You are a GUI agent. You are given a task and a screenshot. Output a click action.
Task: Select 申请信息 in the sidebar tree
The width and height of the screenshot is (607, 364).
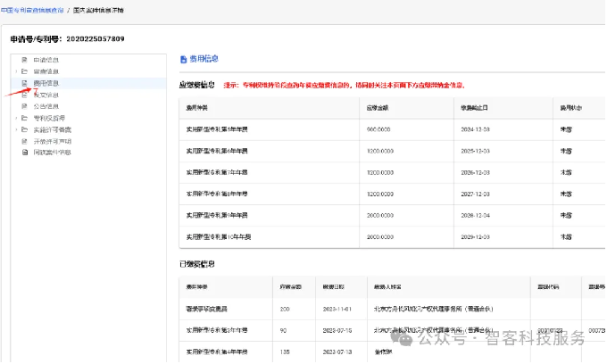click(x=46, y=60)
